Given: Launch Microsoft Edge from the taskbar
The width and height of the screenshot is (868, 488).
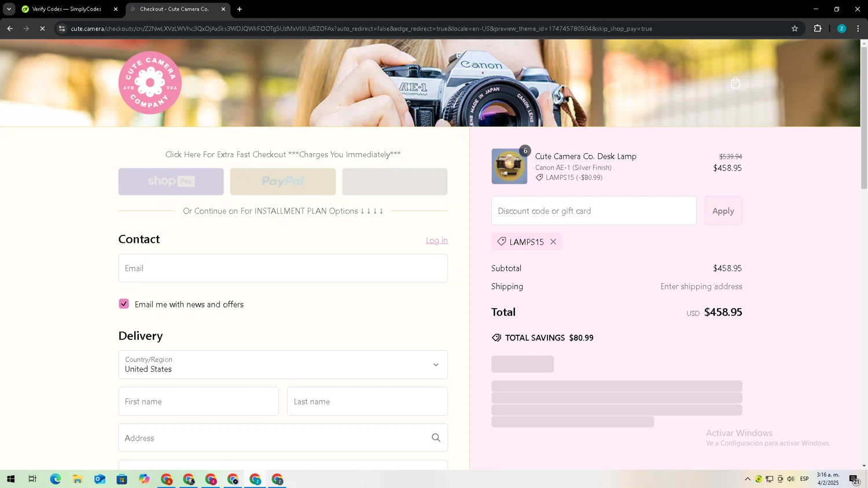Looking at the screenshot, I should coord(56,479).
